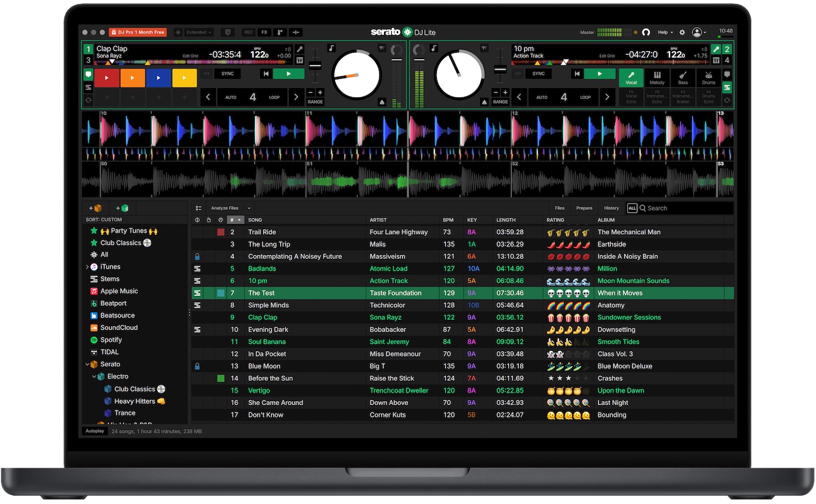Expand the iTunes library section
This screenshot has height=504, width=816.
coord(88,266)
